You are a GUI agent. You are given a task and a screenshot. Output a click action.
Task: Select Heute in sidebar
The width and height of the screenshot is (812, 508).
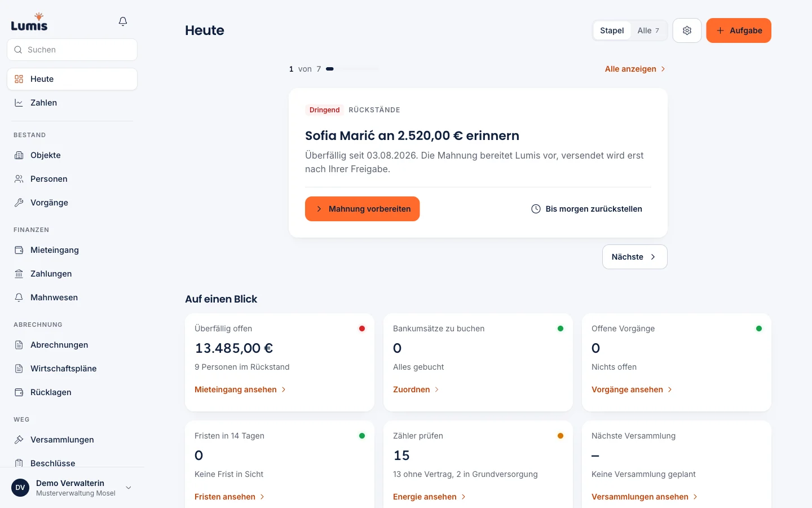(x=72, y=79)
